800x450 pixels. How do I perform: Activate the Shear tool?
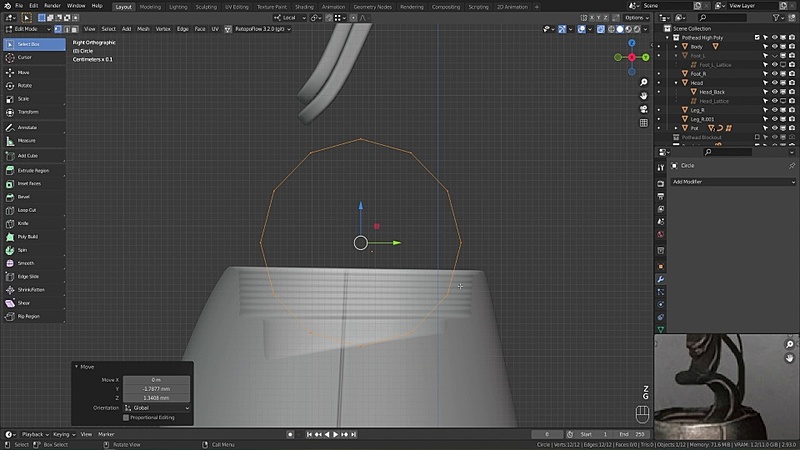pyautogui.click(x=34, y=303)
